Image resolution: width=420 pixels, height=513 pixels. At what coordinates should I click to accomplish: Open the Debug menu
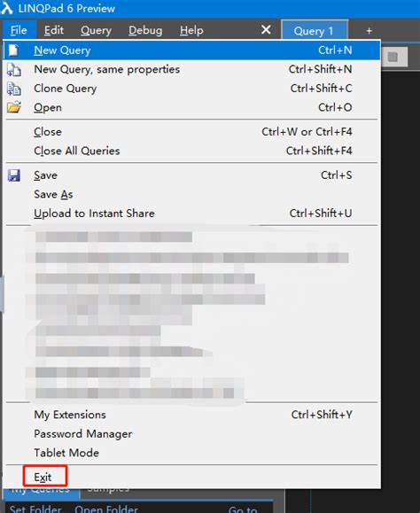145,30
